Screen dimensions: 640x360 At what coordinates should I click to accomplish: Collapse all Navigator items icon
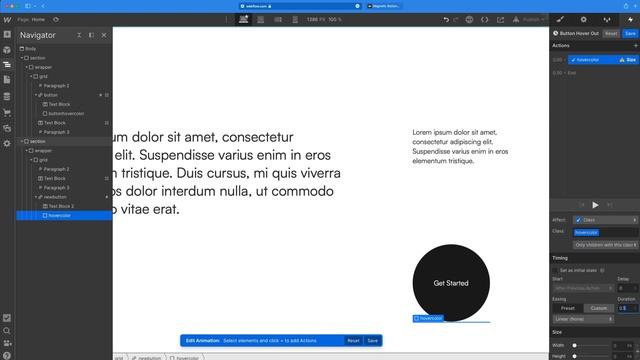click(79, 35)
